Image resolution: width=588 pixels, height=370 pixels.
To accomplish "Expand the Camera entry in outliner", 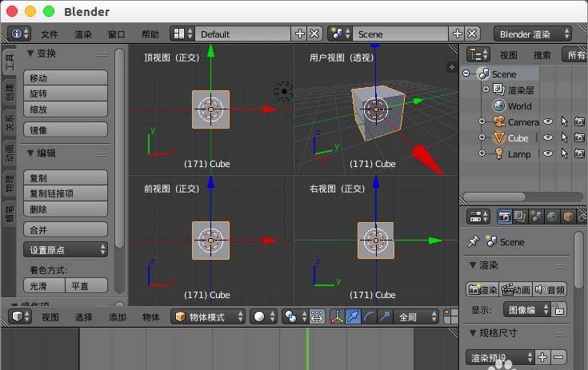I will 482,121.
